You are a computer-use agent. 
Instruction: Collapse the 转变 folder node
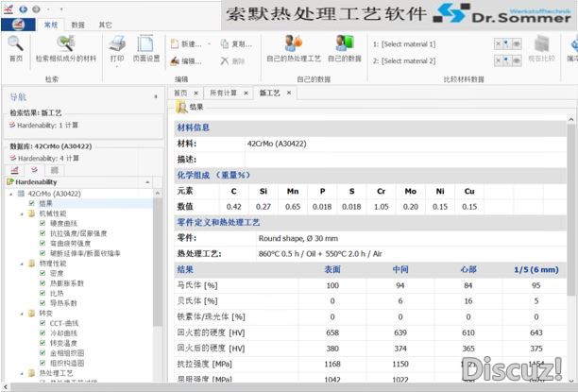tap(22, 314)
